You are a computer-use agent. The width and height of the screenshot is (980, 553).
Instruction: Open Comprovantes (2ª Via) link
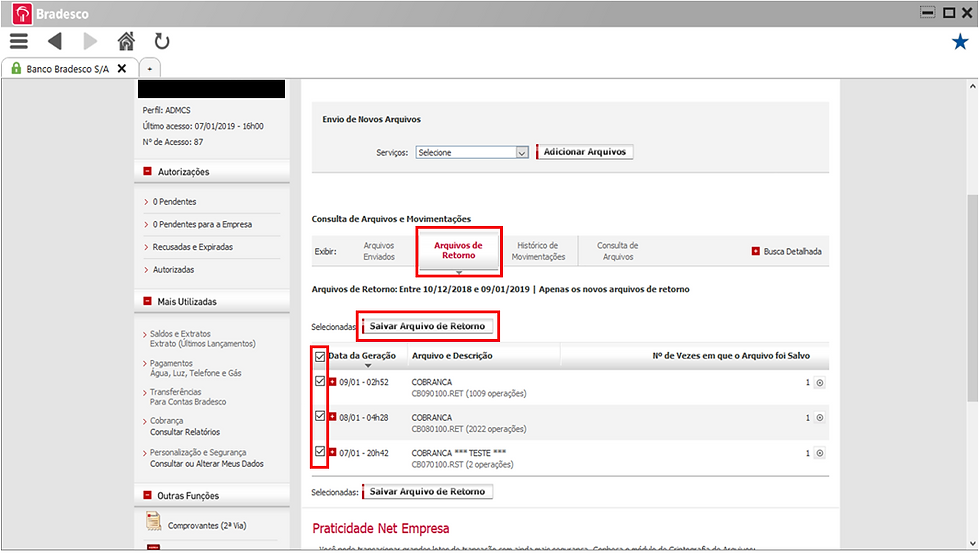coord(207,526)
